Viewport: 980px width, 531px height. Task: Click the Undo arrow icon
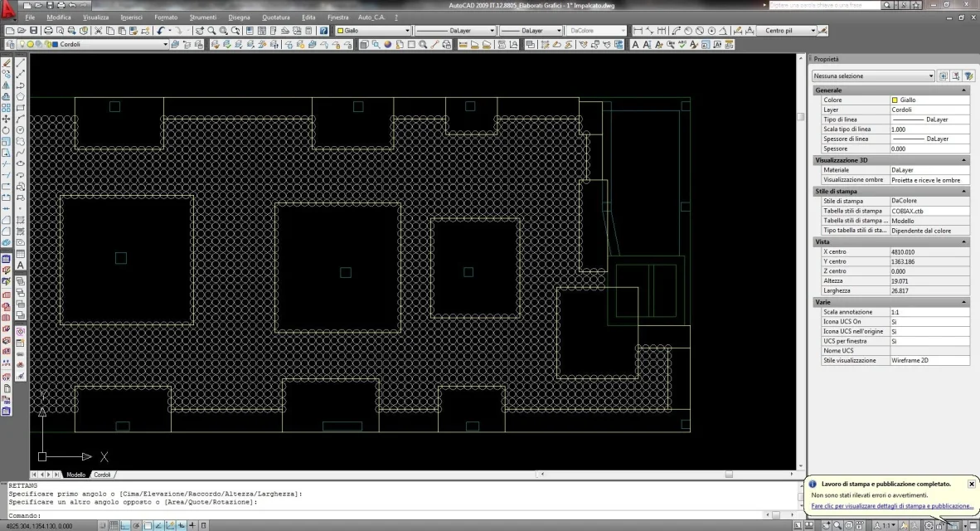coord(161,31)
